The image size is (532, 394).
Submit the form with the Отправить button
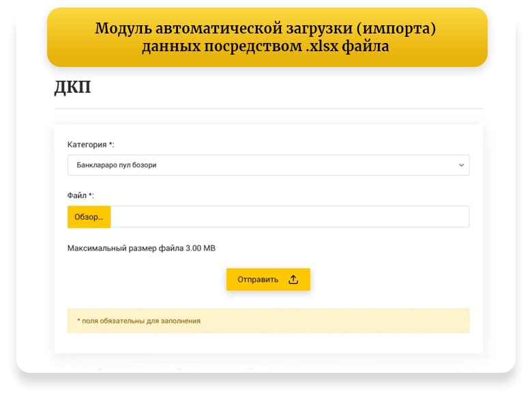268,279
